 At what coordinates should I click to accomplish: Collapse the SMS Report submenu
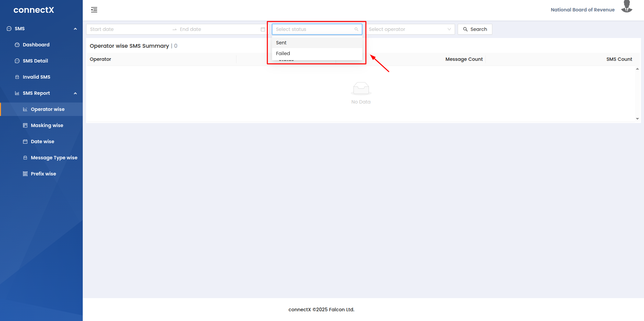click(75, 93)
